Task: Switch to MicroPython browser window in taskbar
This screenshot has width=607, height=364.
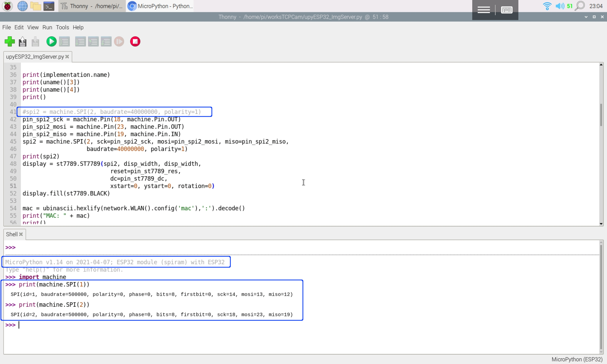Action: click(x=160, y=6)
